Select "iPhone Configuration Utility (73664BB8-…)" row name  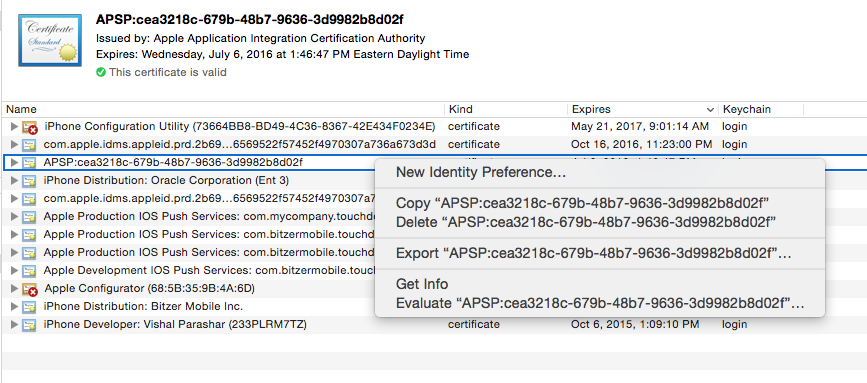pyautogui.click(x=239, y=127)
